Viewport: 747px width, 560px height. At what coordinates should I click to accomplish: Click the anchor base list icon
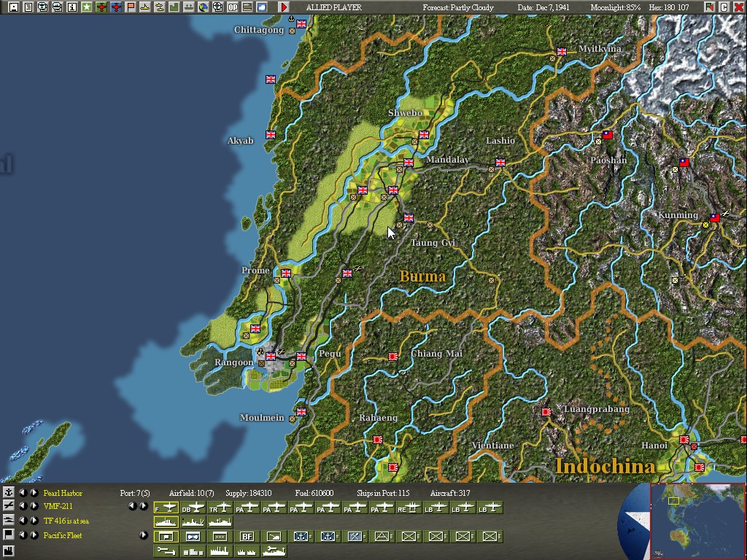point(8,493)
